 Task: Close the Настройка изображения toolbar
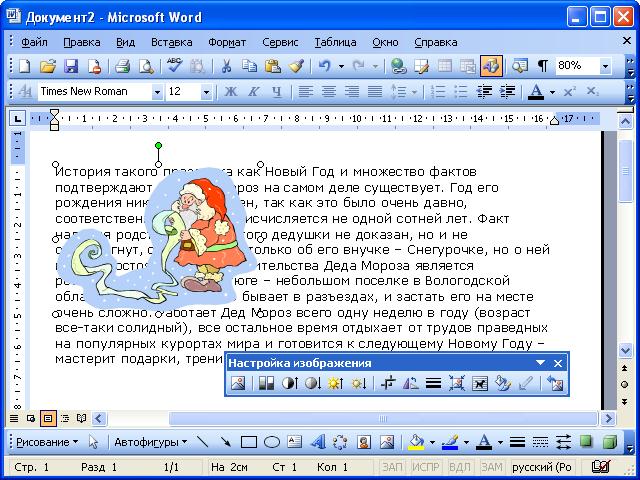(x=558, y=363)
